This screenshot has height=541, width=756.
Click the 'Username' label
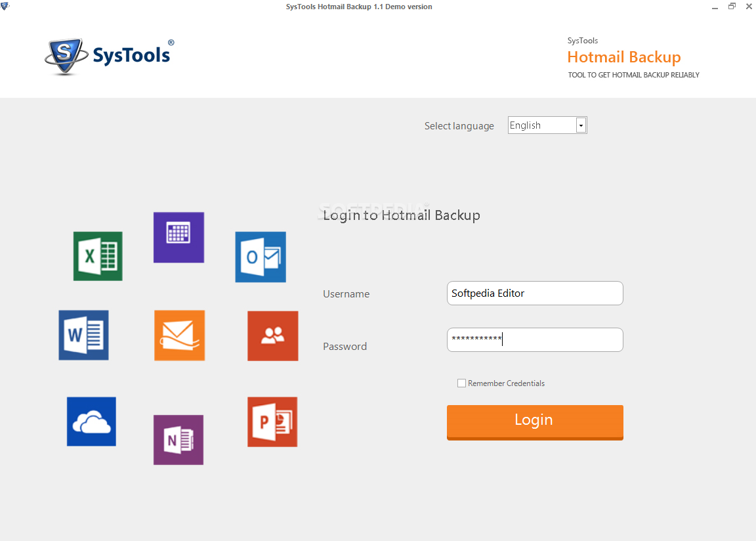346,294
